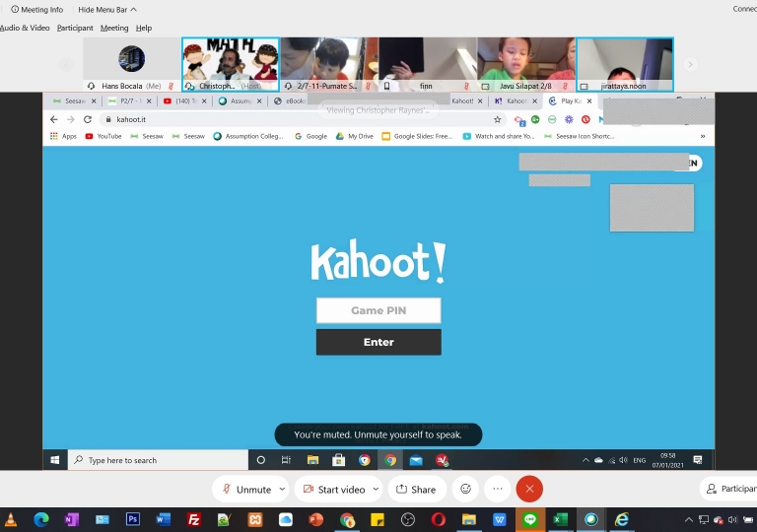Viewport: 757px width, 532px height.
Task: Open the Google bookmark in shared browser
Action: point(310,136)
